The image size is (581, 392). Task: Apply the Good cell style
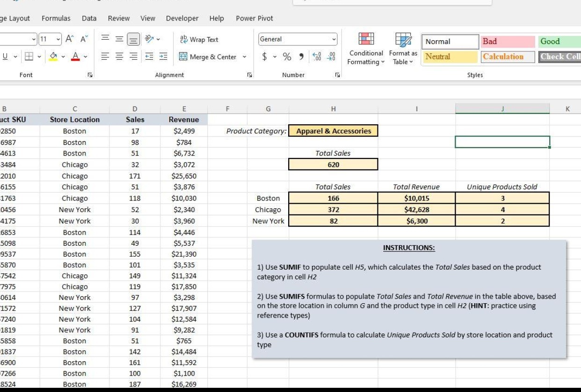(559, 42)
